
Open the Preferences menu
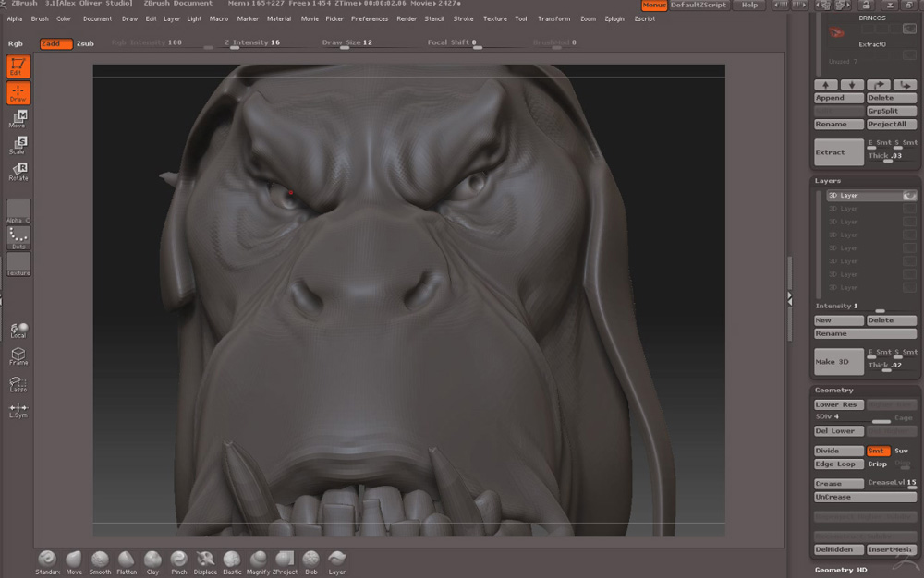pos(370,18)
